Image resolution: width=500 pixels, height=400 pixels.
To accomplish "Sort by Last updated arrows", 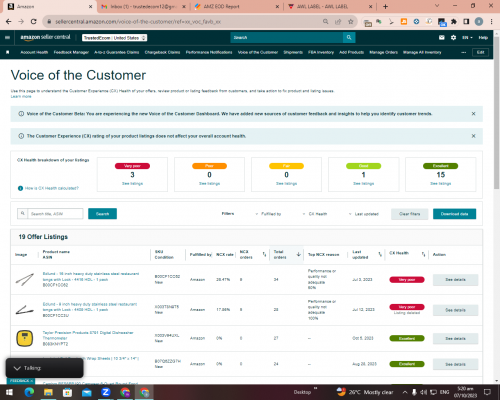I will click(380, 254).
